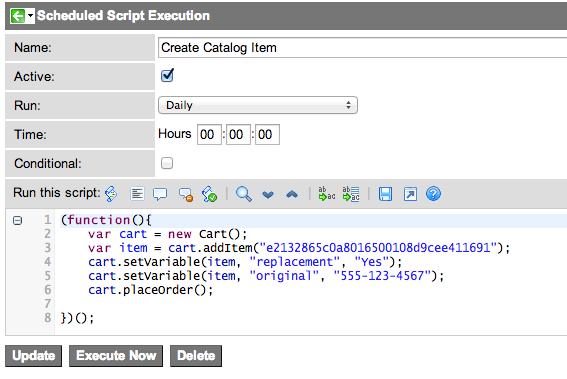Click the Update button
The image size is (567, 379).
tap(34, 356)
